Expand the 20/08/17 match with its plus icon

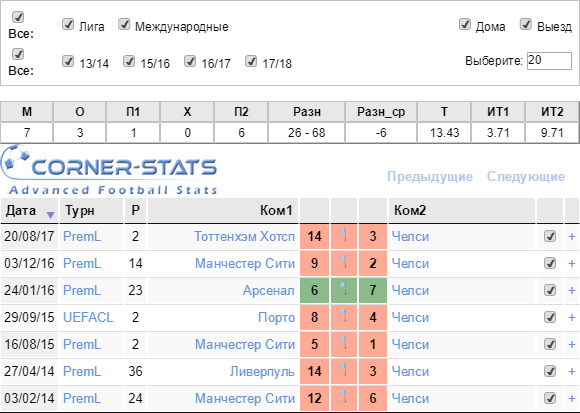point(571,236)
